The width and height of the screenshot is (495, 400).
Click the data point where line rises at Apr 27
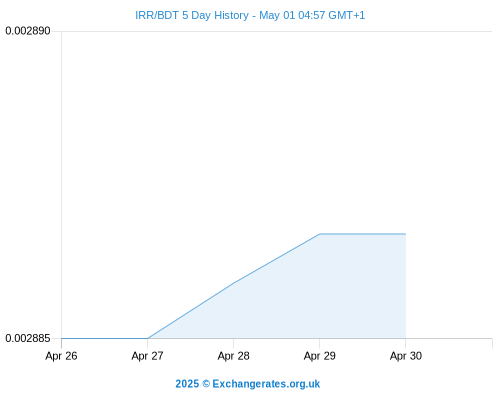click(x=147, y=338)
